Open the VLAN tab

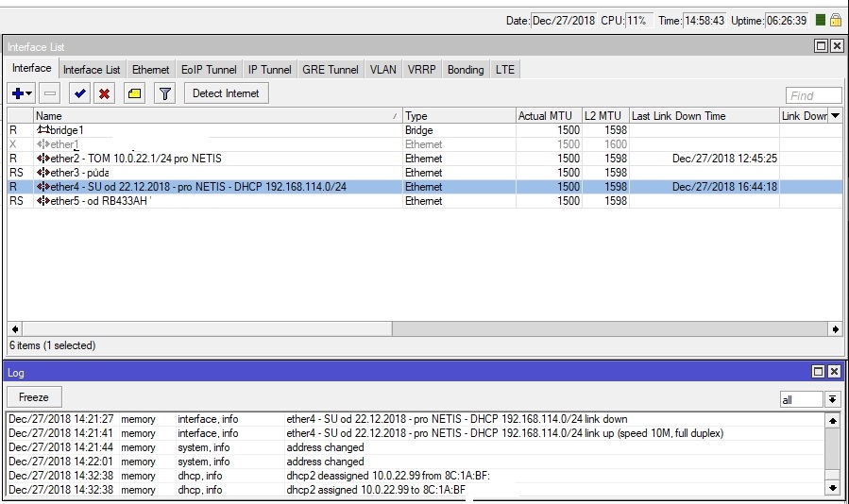[x=382, y=69]
